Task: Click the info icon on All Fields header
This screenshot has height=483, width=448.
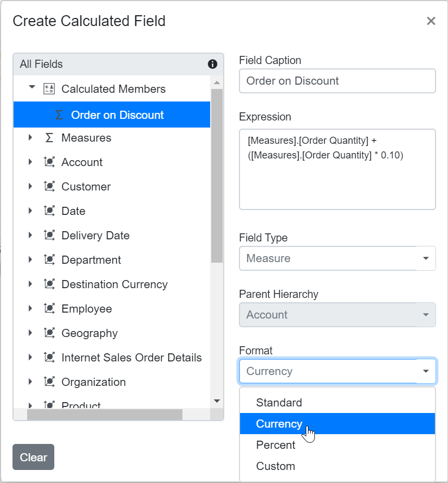Action: pyautogui.click(x=212, y=64)
